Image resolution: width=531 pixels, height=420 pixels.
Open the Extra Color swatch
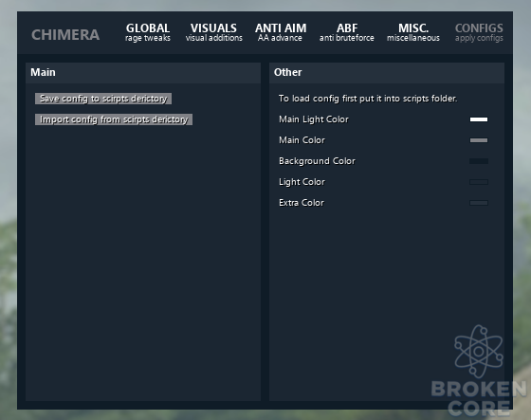479,203
